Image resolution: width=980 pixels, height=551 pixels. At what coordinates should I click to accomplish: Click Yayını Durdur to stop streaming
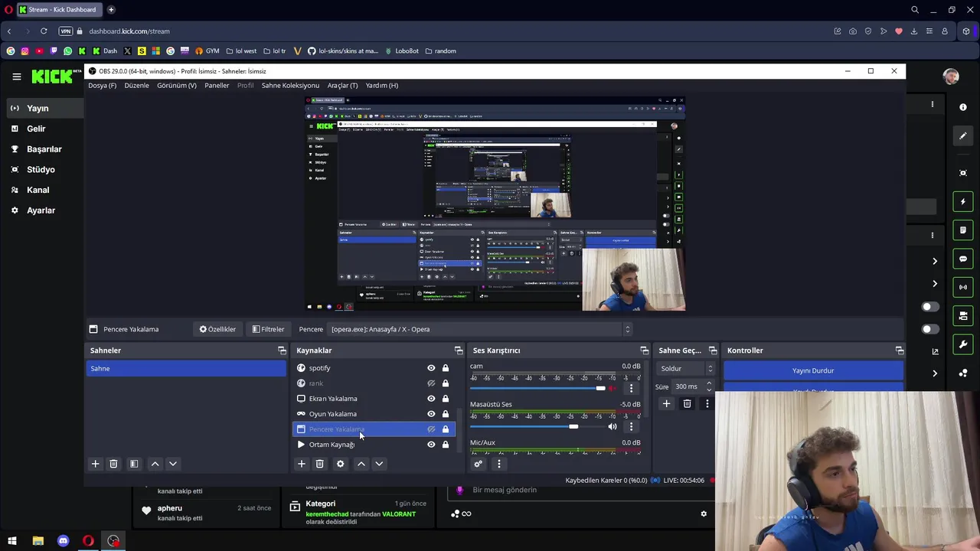click(x=813, y=370)
